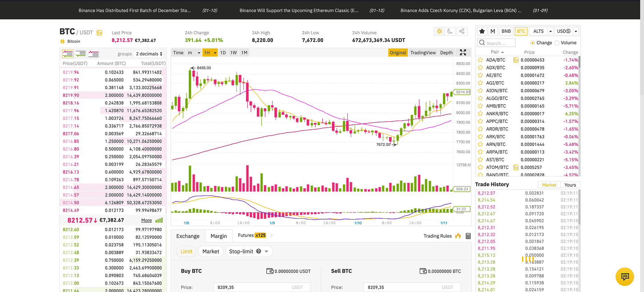This screenshot has width=644, height=292.
Task: Add ALGO/BTC to favorites
Action: 480,98
